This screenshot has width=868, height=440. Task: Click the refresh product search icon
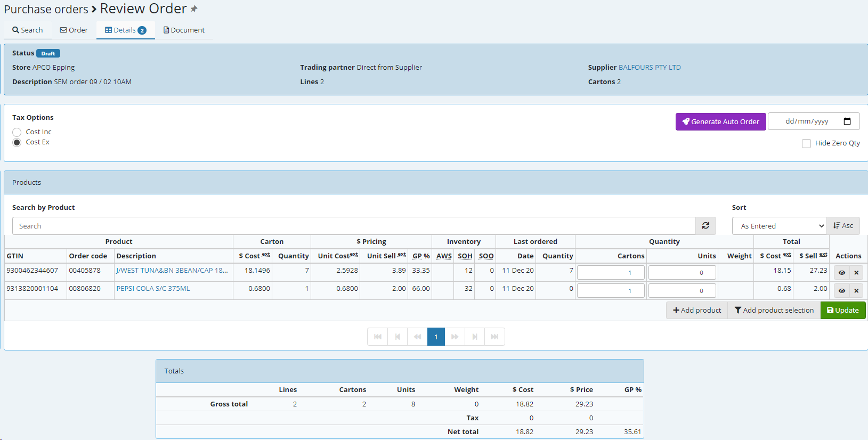click(x=705, y=226)
